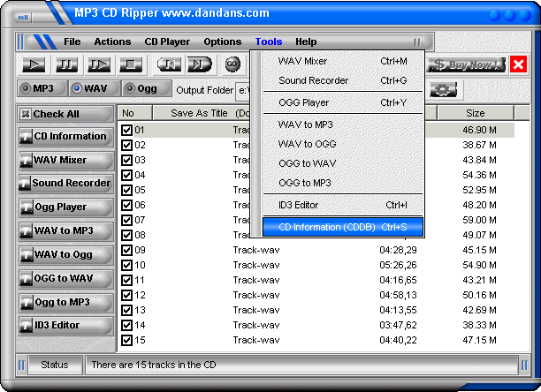Image resolution: width=541 pixels, height=392 pixels.
Task: Uncheck track 02 checkbox
Action: coord(126,145)
